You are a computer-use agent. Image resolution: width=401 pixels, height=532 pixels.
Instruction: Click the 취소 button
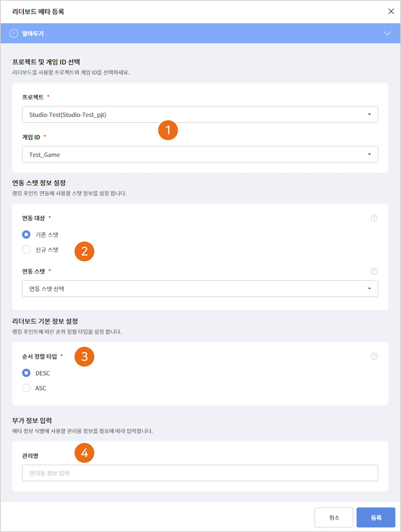(333, 518)
